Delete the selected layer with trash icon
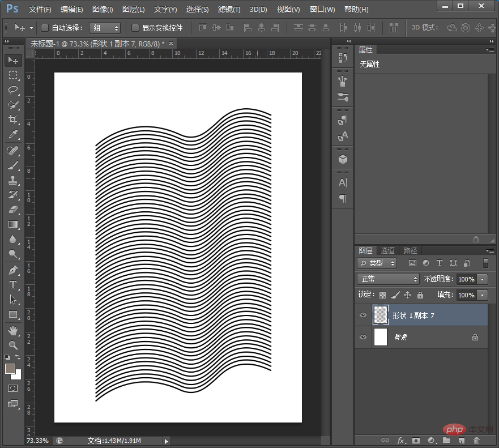 pyautogui.click(x=476, y=441)
